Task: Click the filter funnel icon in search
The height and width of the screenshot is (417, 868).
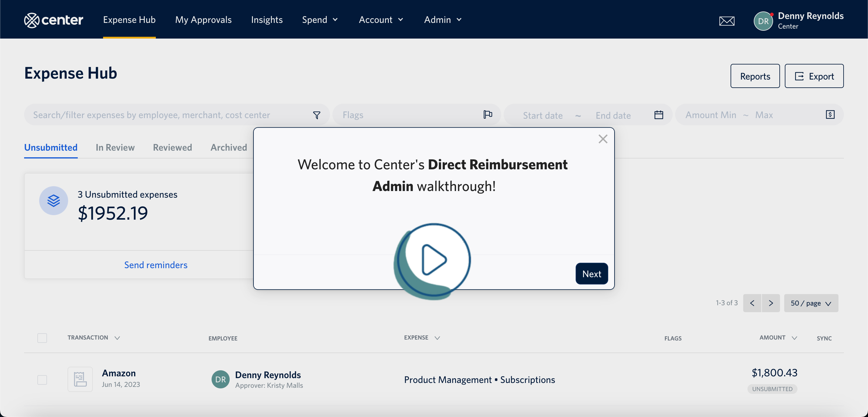Action: [x=316, y=115]
